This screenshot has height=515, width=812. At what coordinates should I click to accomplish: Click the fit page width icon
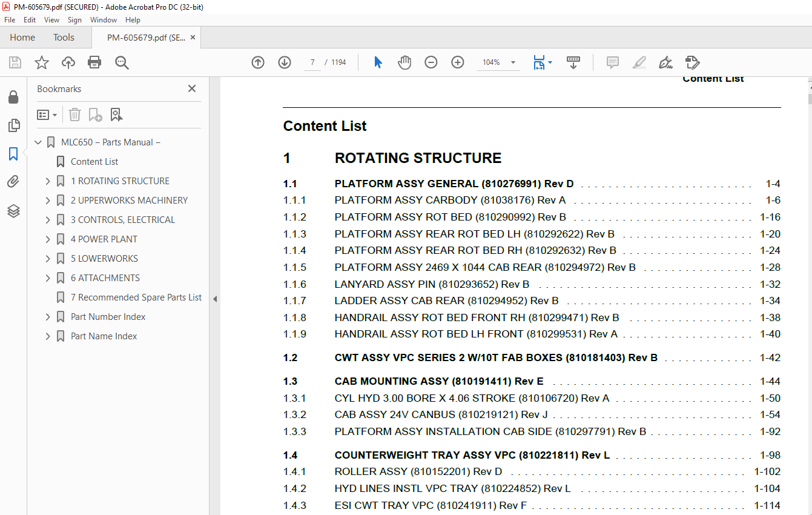539,62
